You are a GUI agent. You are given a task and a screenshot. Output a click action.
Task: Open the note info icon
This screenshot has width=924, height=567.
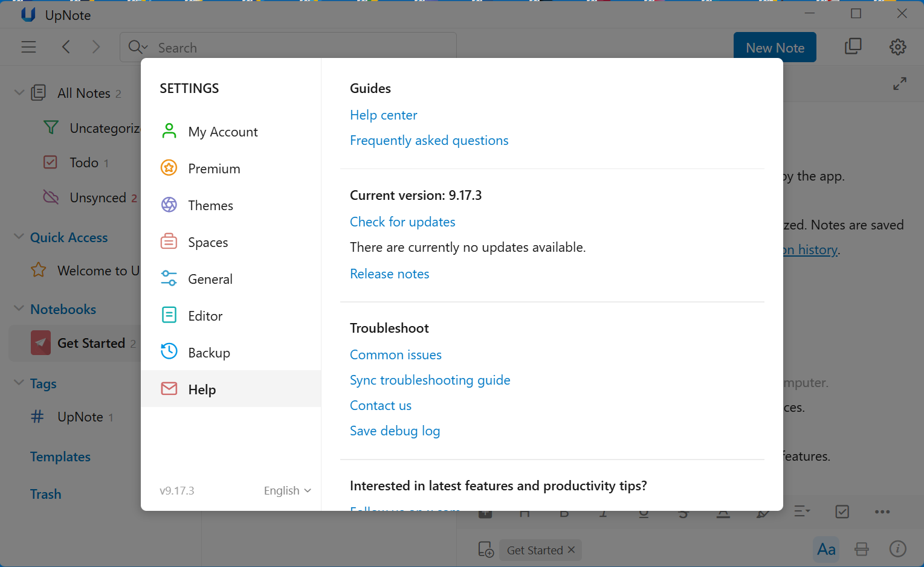(x=897, y=549)
